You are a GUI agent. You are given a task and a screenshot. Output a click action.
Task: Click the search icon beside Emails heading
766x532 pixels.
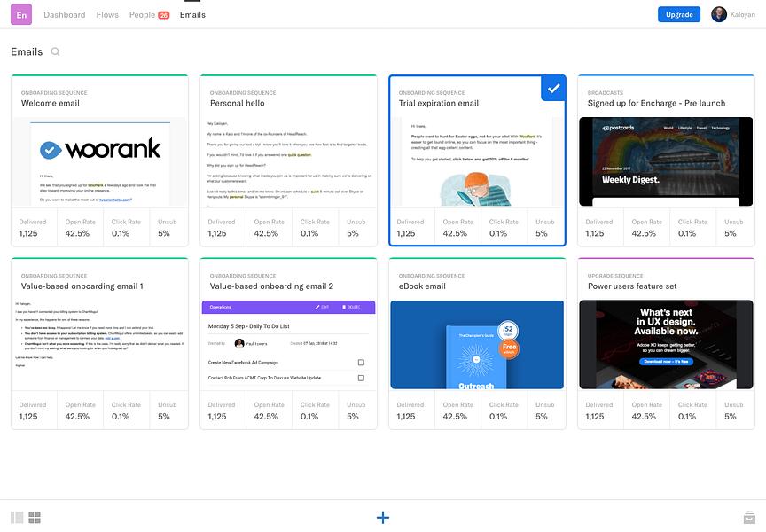click(x=55, y=51)
